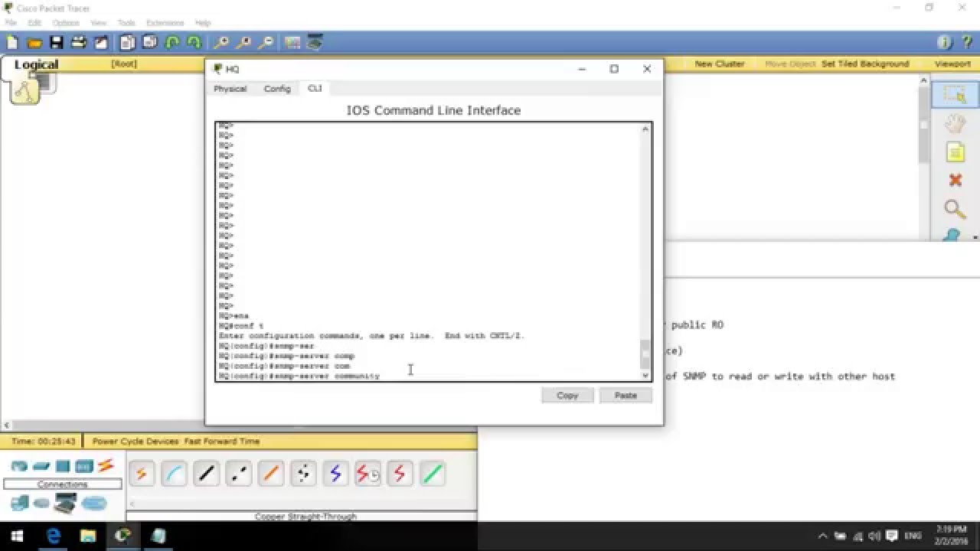Choose the Select tool in the right toolbar
The width and height of the screenshot is (980, 551).
tap(955, 95)
